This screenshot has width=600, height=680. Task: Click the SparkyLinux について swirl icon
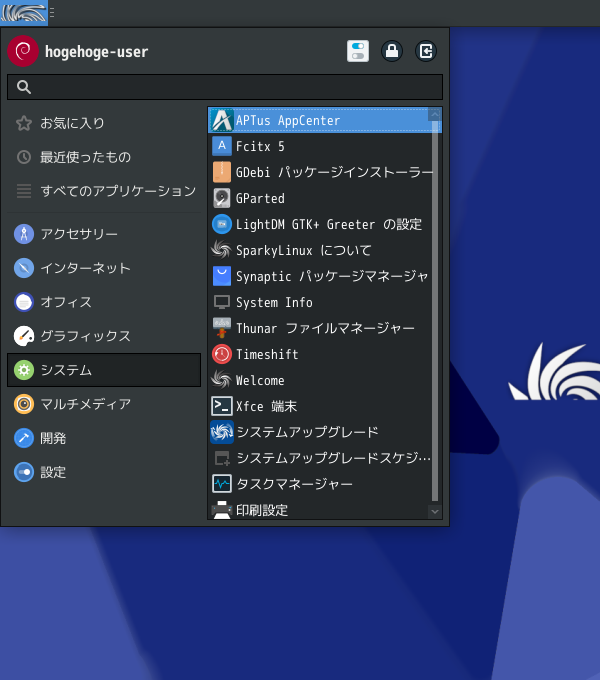pyautogui.click(x=222, y=250)
